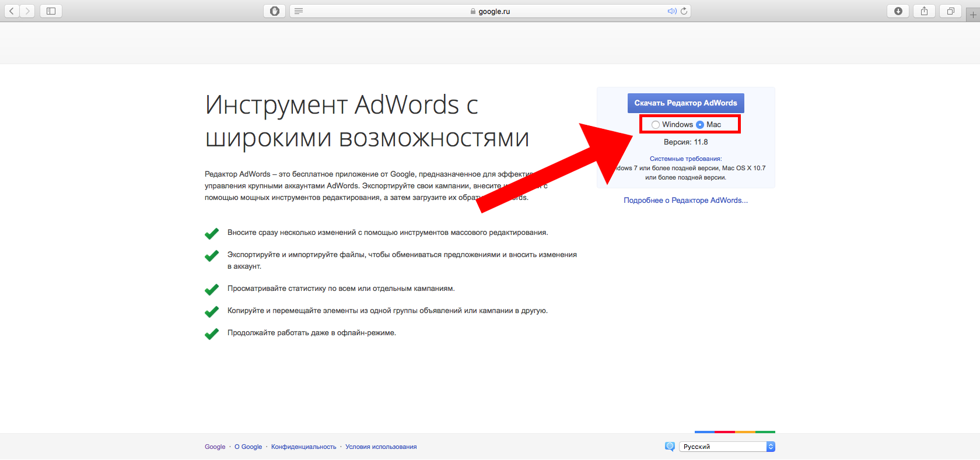
Task: Click the Экспортируйте и импортируйте файлы line
Action: coord(402,261)
